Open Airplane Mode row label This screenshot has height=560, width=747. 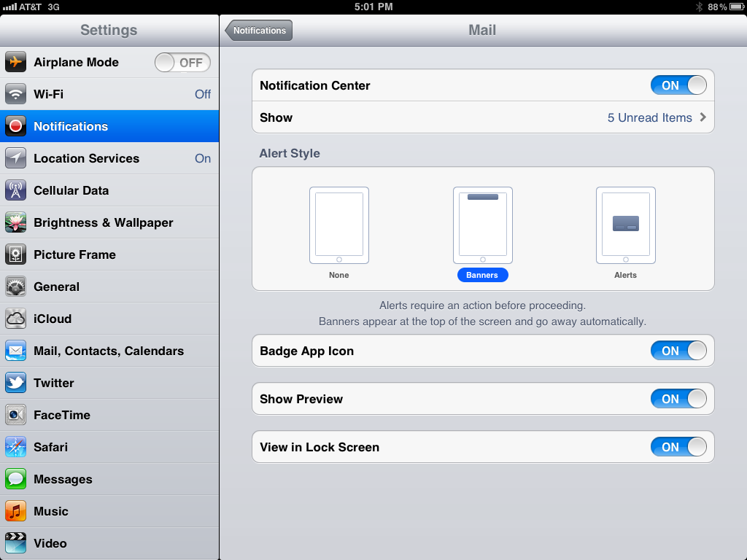tap(76, 63)
